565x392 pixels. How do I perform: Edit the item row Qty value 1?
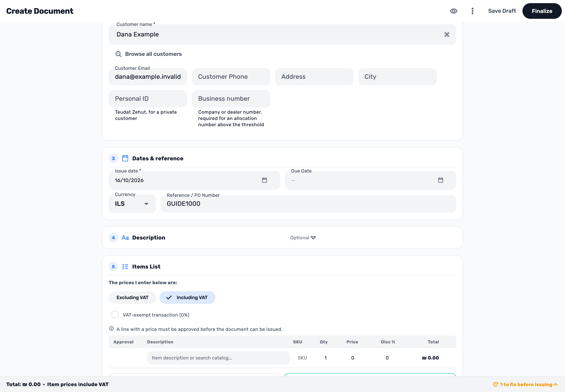[325, 358]
